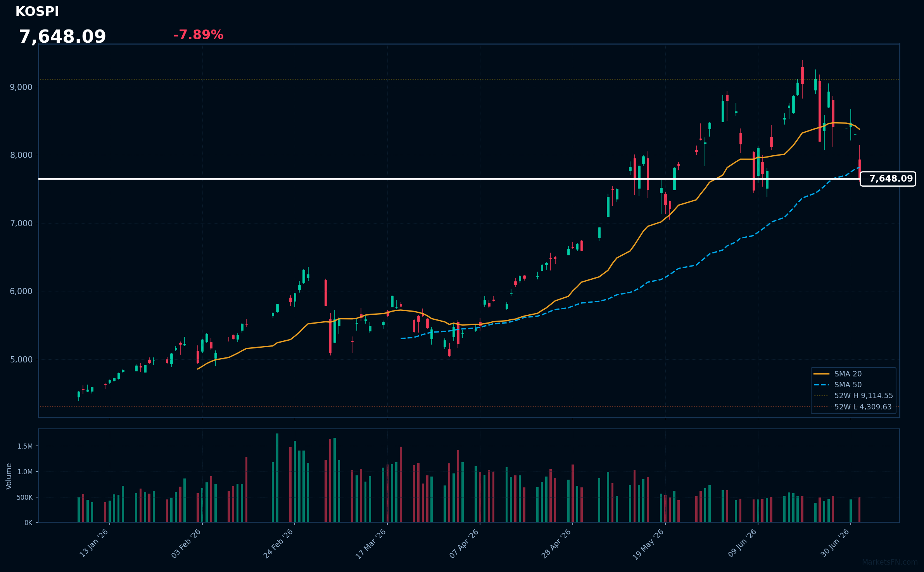Click the KOSPI chart title
This screenshot has height=572, width=924.
pyautogui.click(x=37, y=12)
